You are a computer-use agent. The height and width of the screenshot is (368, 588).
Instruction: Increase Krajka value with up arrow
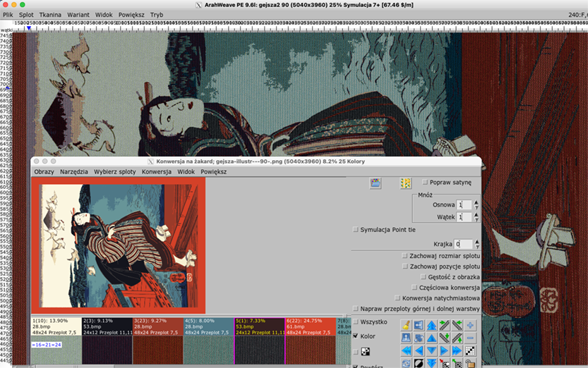[x=477, y=242]
